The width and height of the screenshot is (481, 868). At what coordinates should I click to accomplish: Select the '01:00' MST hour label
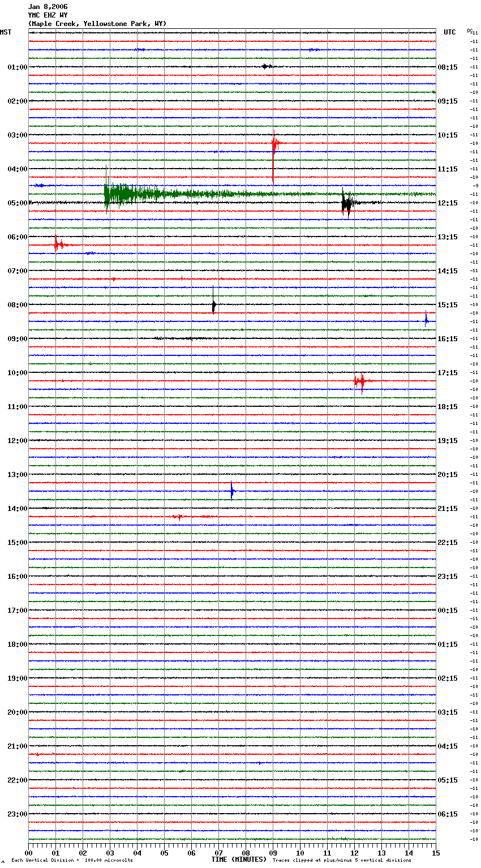(18, 67)
